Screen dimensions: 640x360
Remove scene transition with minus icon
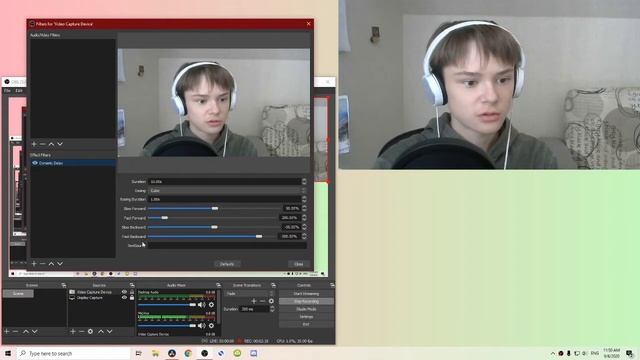point(262,301)
